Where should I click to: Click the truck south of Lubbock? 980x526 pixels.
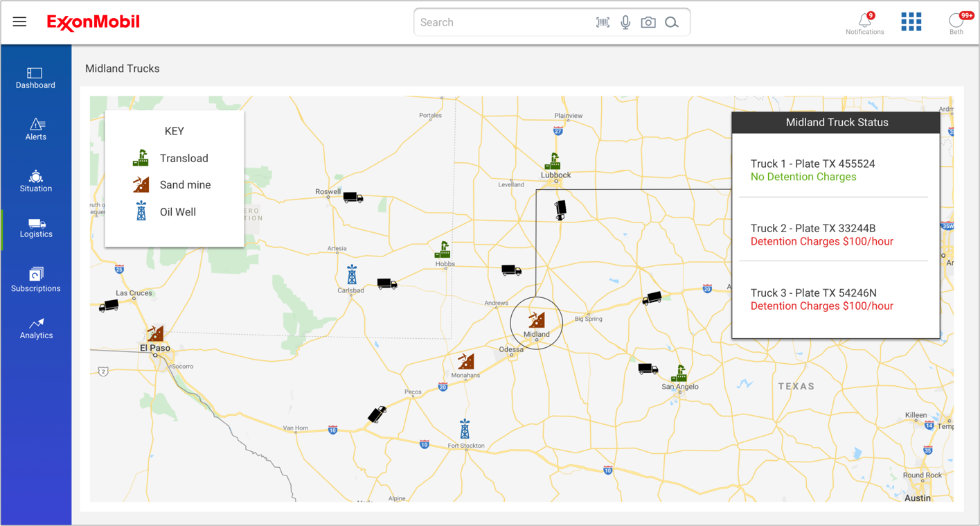560,210
